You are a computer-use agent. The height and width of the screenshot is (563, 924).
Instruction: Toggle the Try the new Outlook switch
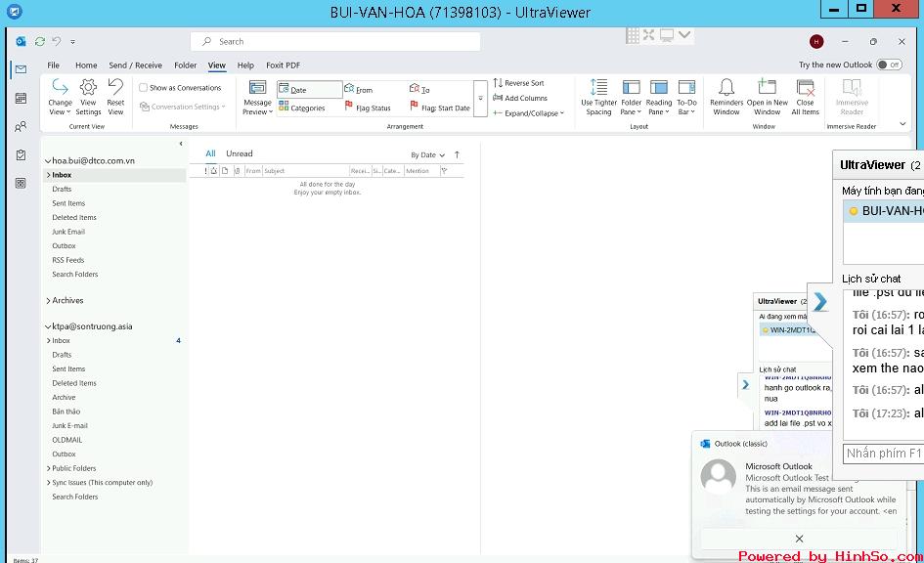tap(889, 65)
